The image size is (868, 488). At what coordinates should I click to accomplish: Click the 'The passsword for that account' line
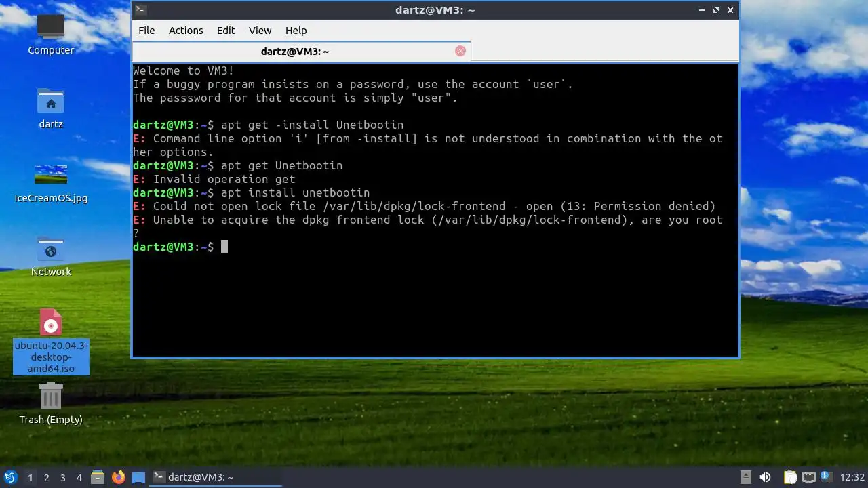click(296, 98)
